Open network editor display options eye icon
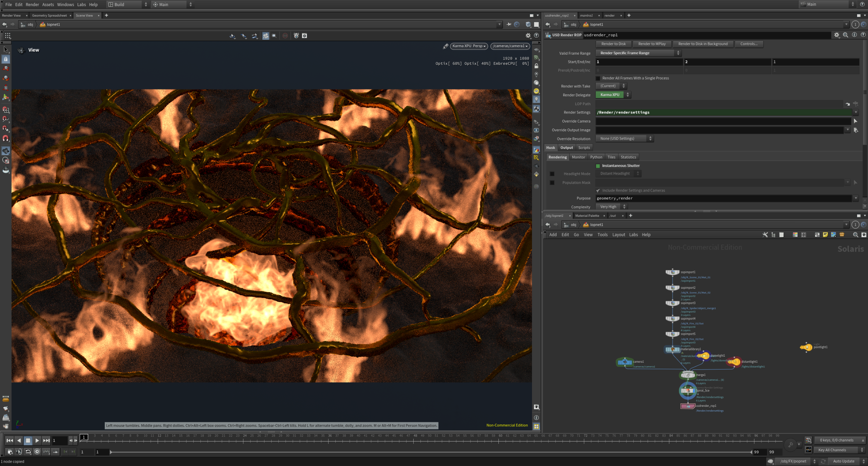Screen dimensions: 868x466 tap(864, 235)
